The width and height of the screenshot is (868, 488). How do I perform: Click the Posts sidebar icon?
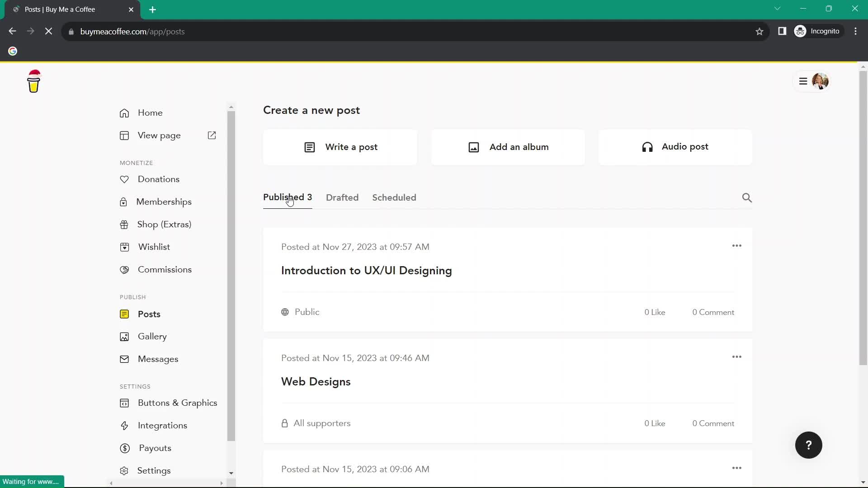tap(124, 314)
